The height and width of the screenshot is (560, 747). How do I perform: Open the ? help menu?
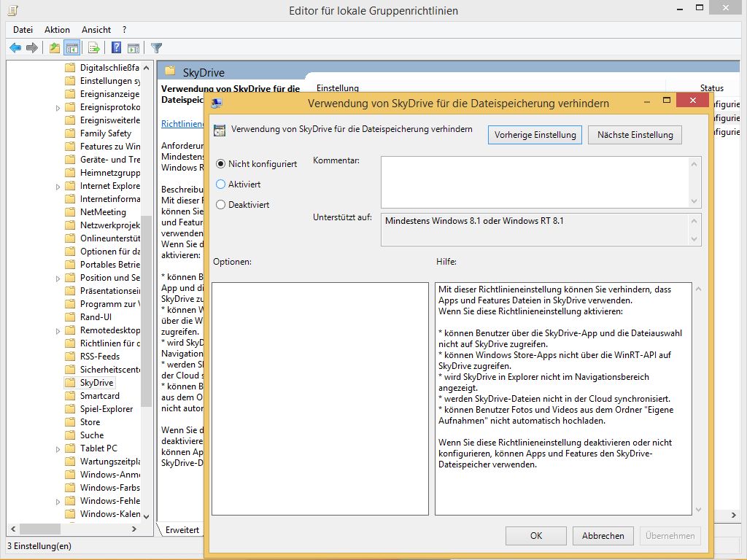pyautogui.click(x=124, y=29)
